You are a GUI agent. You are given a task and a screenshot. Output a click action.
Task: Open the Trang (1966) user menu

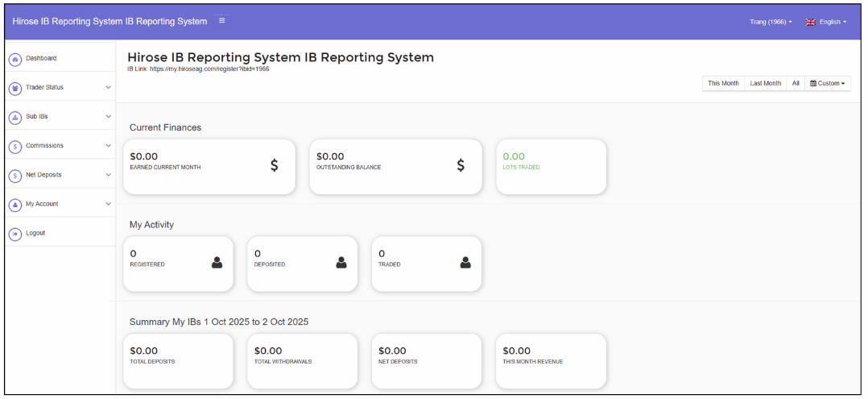[x=771, y=22]
